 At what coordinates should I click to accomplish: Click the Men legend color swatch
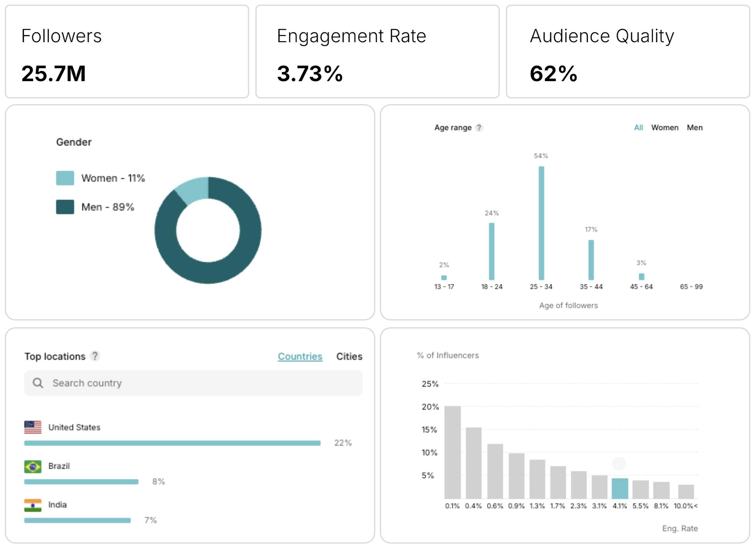click(x=65, y=207)
